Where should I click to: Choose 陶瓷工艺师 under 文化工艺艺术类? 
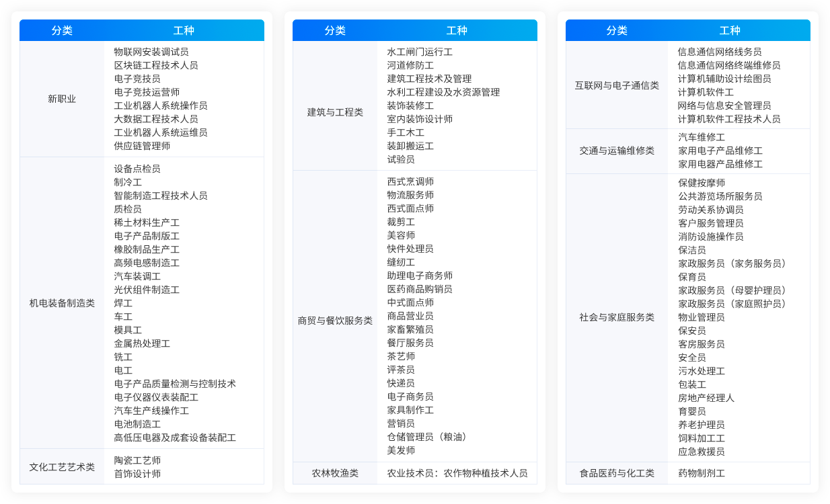[x=137, y=460]
